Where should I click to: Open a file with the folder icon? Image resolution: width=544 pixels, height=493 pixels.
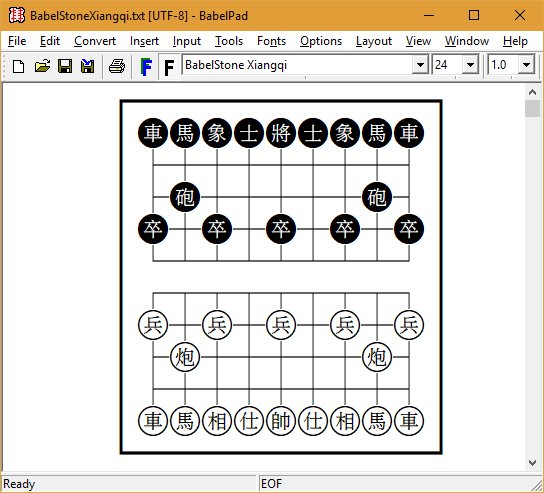pos(42,66)
